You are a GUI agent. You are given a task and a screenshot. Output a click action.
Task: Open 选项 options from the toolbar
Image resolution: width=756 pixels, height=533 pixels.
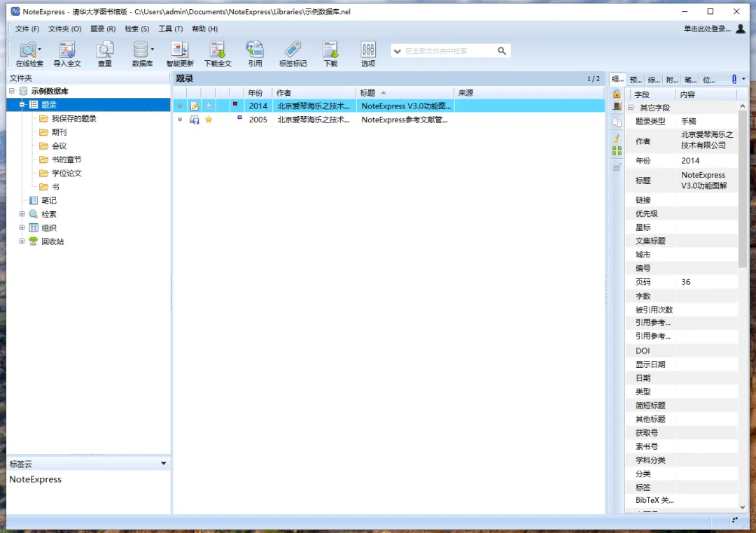(368, 53)
